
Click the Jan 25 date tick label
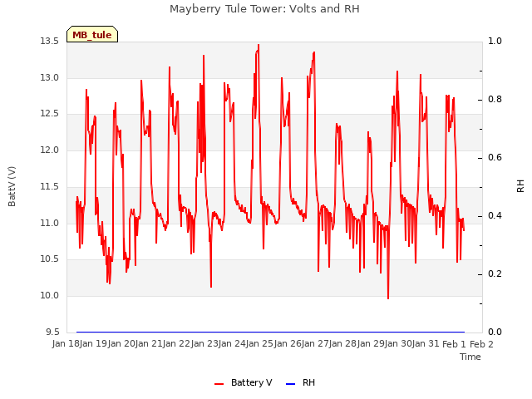(259, 343)
